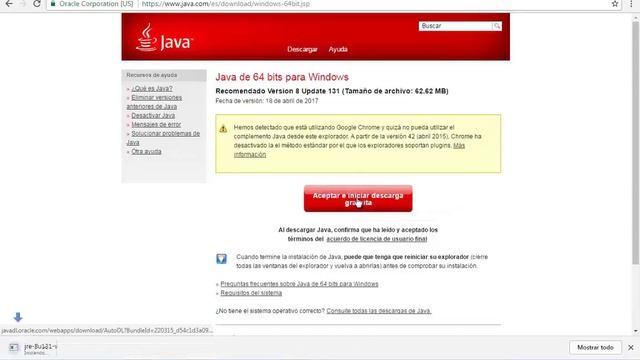Click the search magnifier icon
Viewport: 640px width, 360px height.
point(497,26)
